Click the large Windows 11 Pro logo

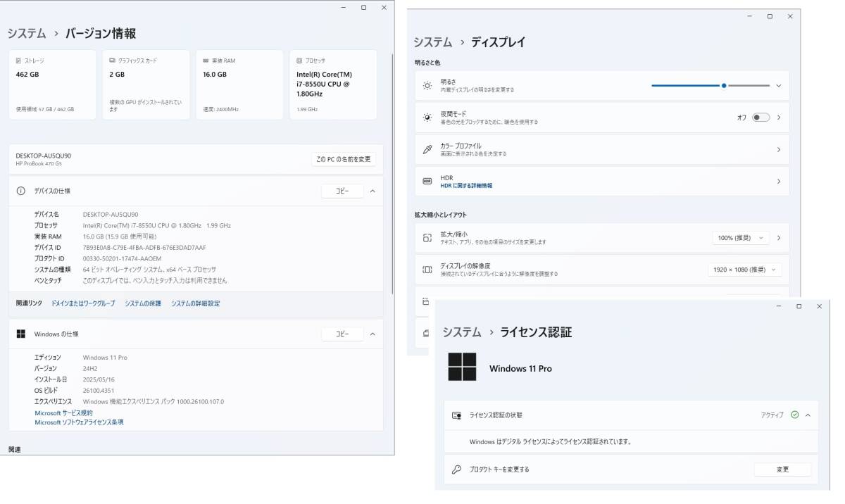coord(462,367)
